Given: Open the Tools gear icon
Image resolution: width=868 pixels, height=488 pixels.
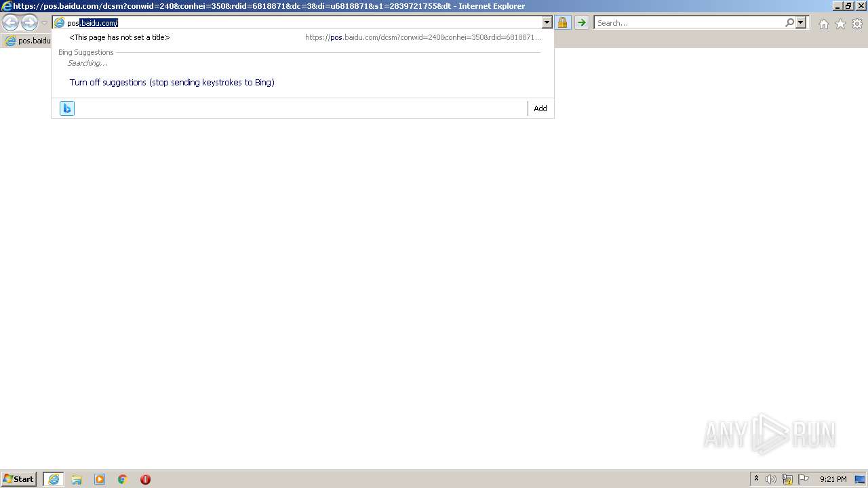Looking at the screenshot, I should (x=857, y=24).
